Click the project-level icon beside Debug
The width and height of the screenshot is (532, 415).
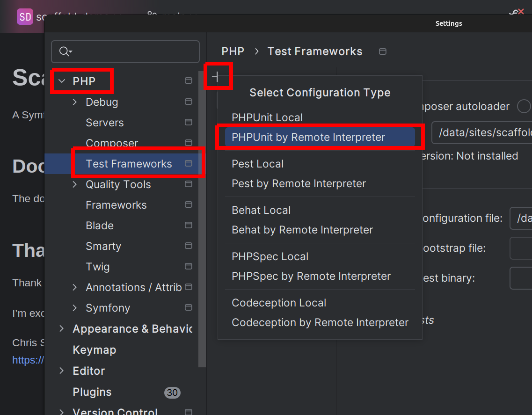tap(189, 102)
